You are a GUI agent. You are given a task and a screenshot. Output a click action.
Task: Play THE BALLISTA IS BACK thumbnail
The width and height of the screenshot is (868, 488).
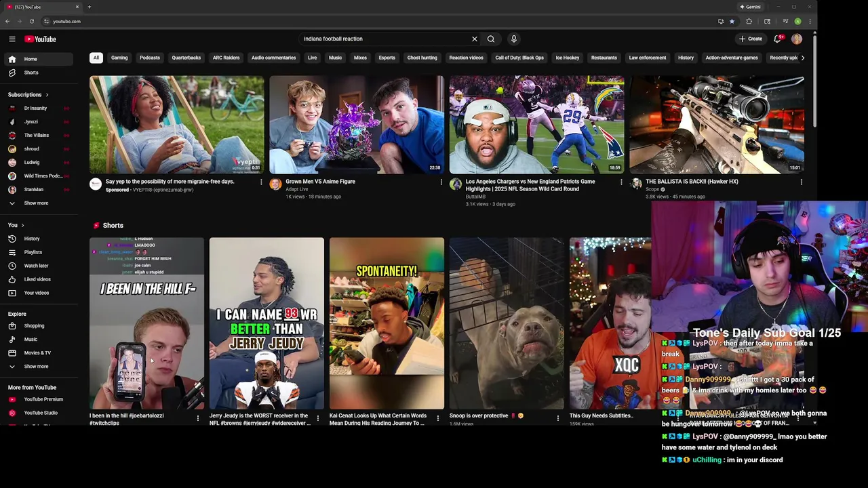pos(717,125)
